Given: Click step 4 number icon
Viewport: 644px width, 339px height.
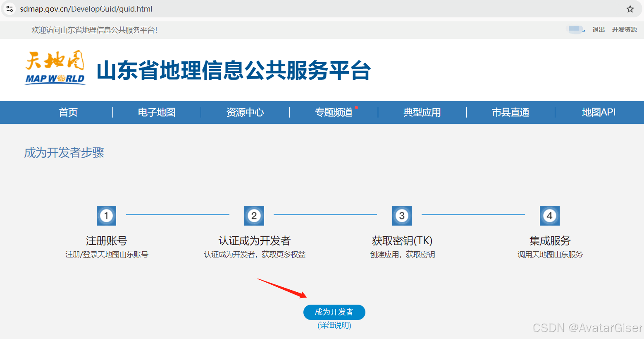Looking at the screenshot, I should click(549, 216).
